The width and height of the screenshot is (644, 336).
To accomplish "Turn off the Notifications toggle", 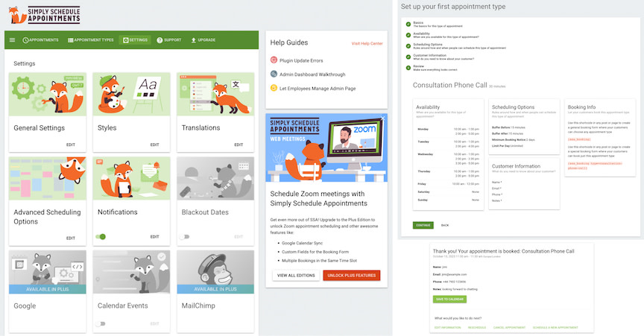I will point(101,237).
